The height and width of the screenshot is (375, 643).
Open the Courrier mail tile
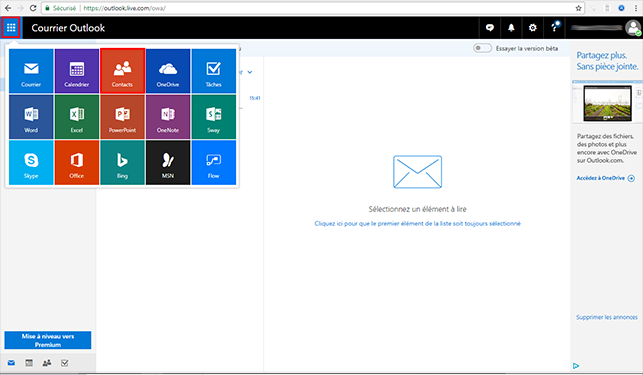(x=31, y=71)
